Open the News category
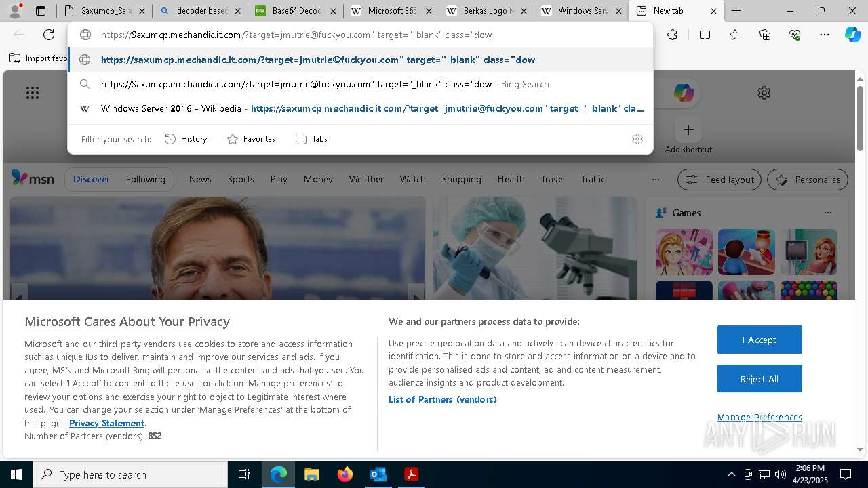Viewport: 868px width, 488px height. (x=200, y=179)
